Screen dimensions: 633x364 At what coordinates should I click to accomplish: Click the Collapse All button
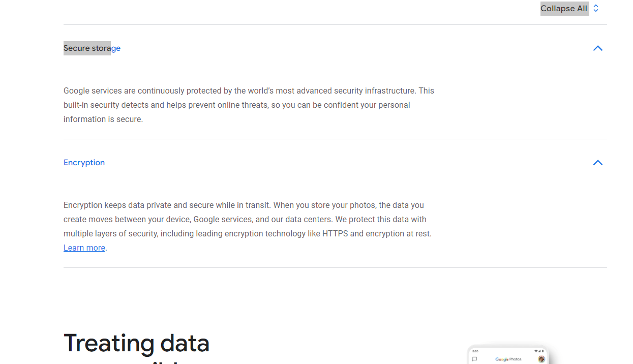click(x=564, y=9)
